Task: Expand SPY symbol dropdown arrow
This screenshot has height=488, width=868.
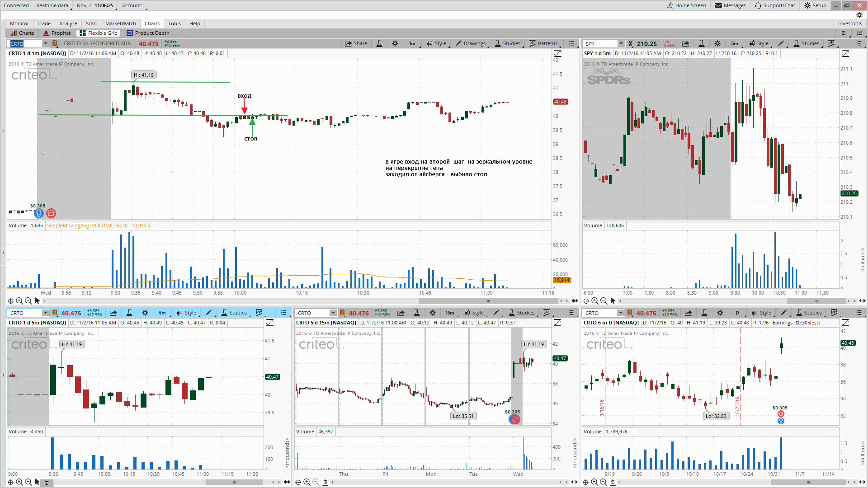Action: pos(621,43)
